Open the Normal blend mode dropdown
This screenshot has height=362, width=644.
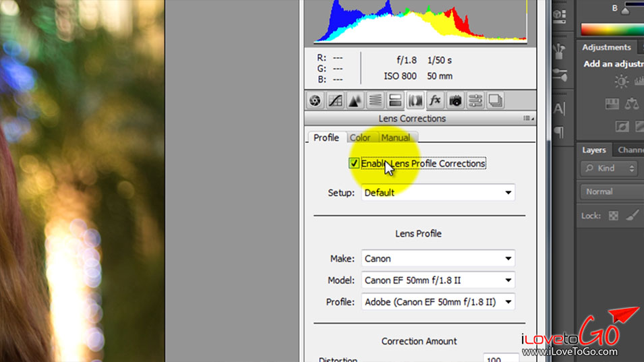pos(612,191)
